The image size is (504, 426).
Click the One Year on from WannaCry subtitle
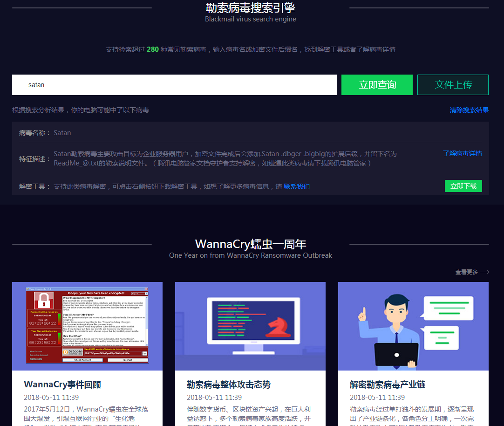pos(251,255)
